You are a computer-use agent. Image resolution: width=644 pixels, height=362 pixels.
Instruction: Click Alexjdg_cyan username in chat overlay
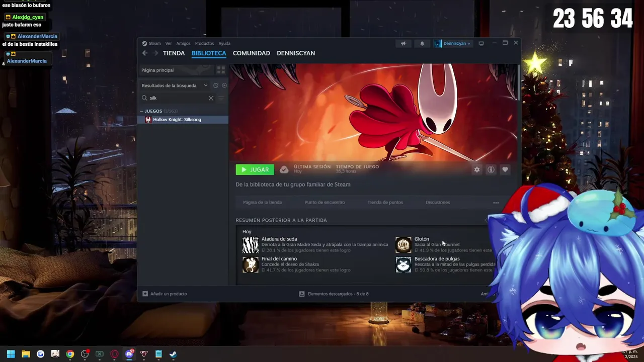click(x=28, y=17)
